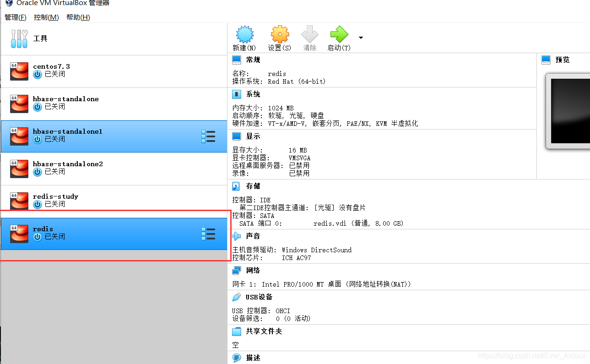Start the VM with 启动(T) green arrow

pyautogui.click(x=339, y=34)
